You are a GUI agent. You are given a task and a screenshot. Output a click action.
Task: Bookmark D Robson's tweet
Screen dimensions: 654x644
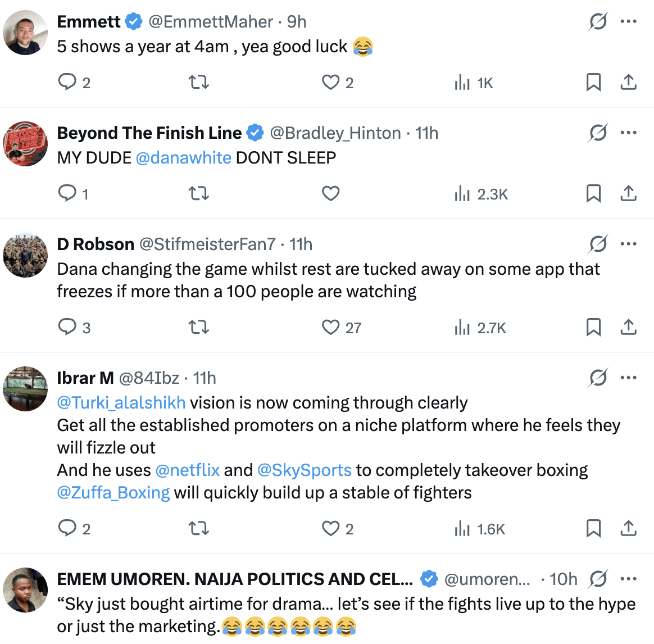(x=593, y=327)
